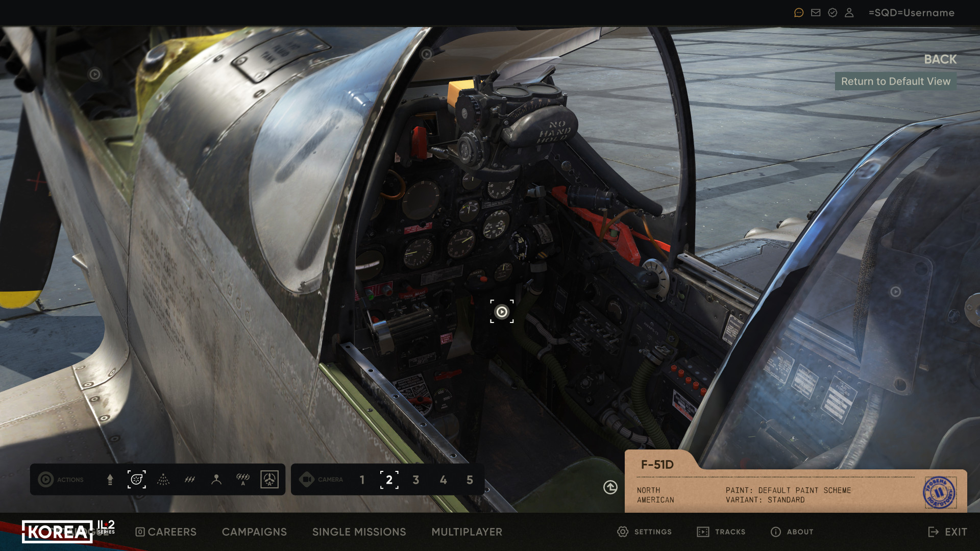The height and width of the screenshot is (551, 980).
Task: Select the pilot figure action icon
Action: (x=217, y=480)
